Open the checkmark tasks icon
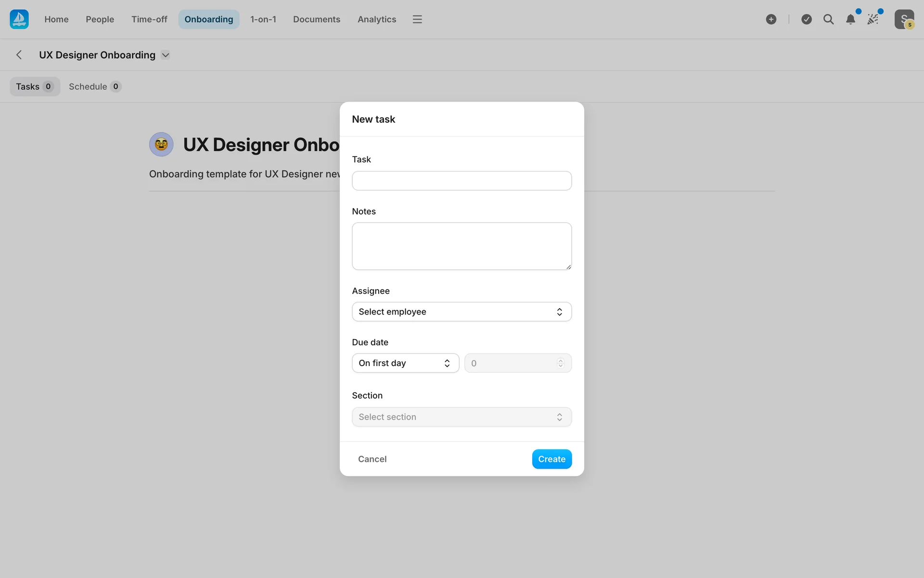The height and width of the screenshot is (578, 924). pos(807,19)
